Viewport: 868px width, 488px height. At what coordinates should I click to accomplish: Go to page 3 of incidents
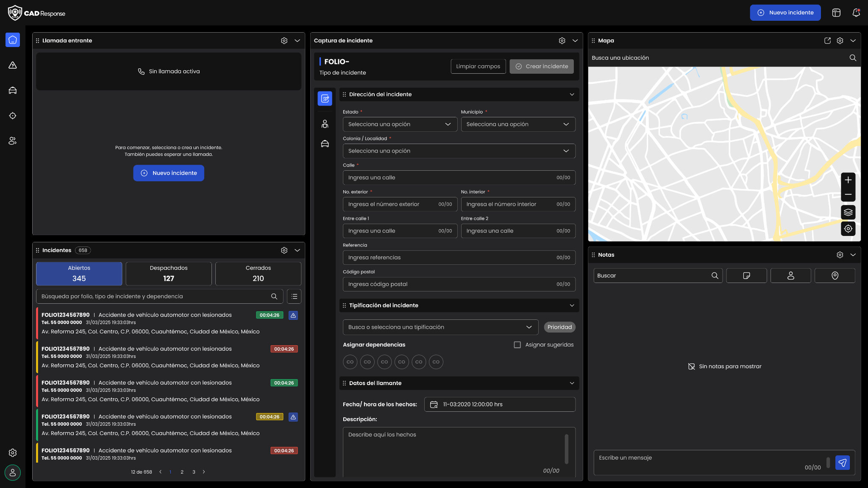tap(194, 472)
